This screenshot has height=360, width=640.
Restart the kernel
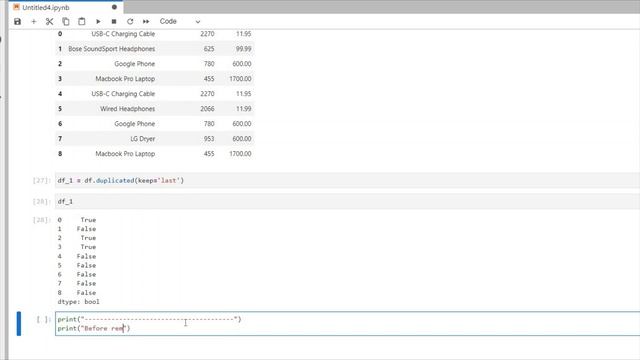pos(130,22)
